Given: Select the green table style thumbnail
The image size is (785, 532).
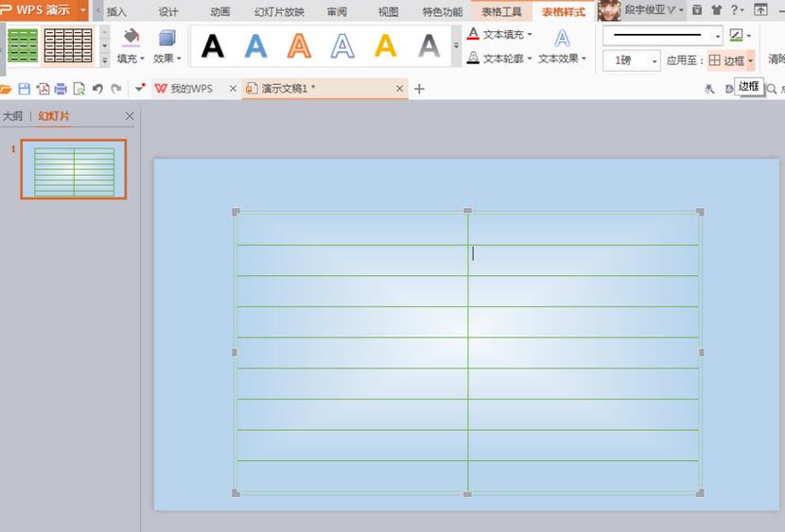Looking at the screenshot, I should click(x=23, y=45).
